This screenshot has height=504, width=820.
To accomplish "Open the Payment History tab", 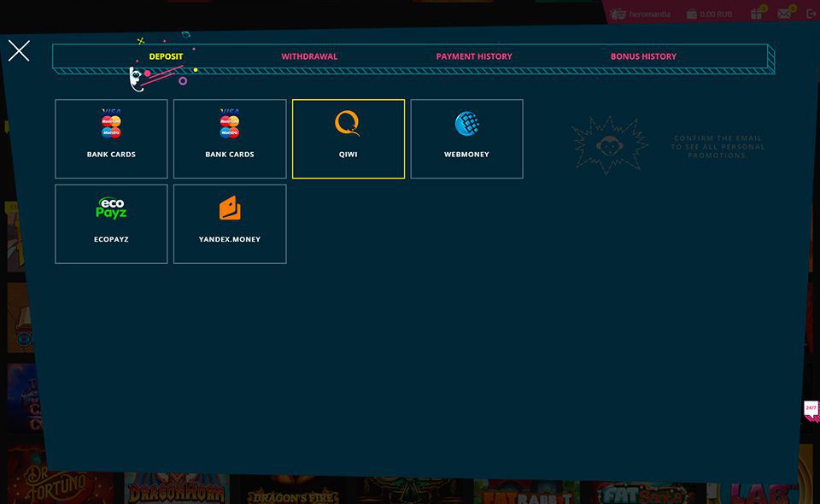I will [x=474, y=56].
